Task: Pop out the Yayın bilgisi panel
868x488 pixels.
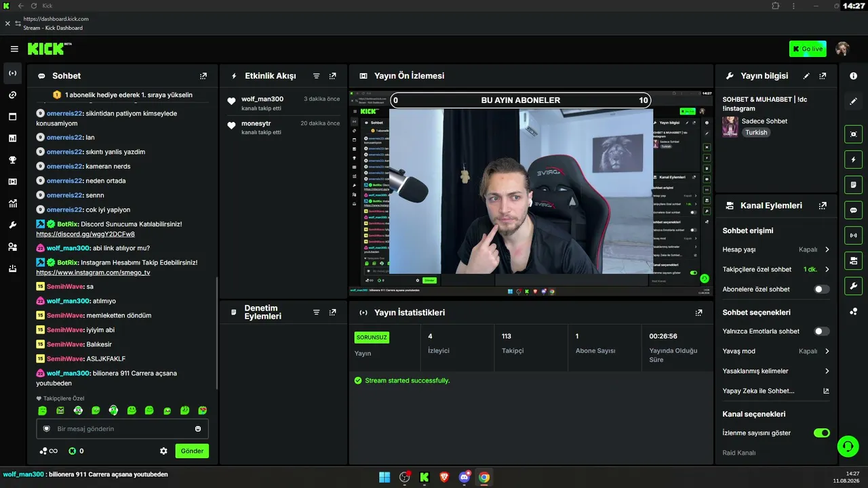Action: click(823, 76)
